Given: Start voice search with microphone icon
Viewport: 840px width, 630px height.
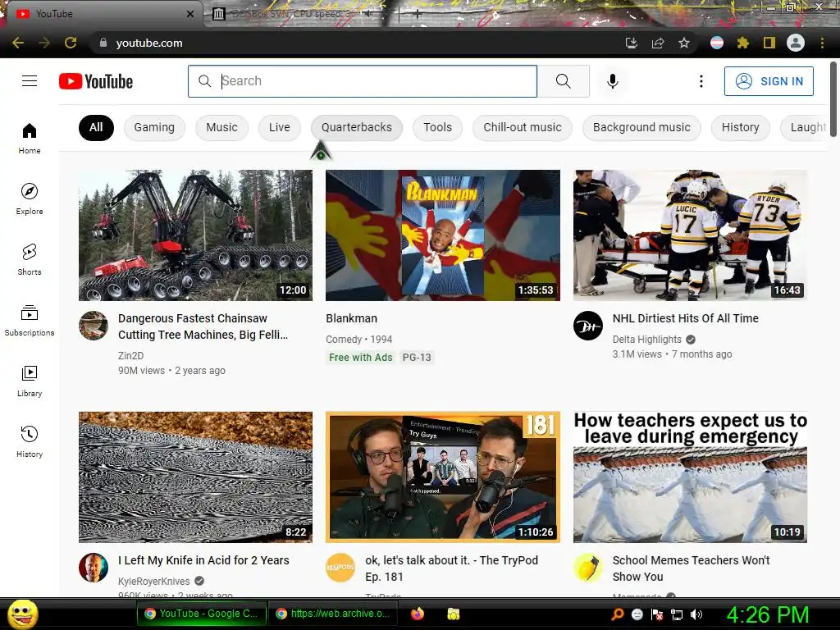Looking at the screenshot, I should (612, 81).
